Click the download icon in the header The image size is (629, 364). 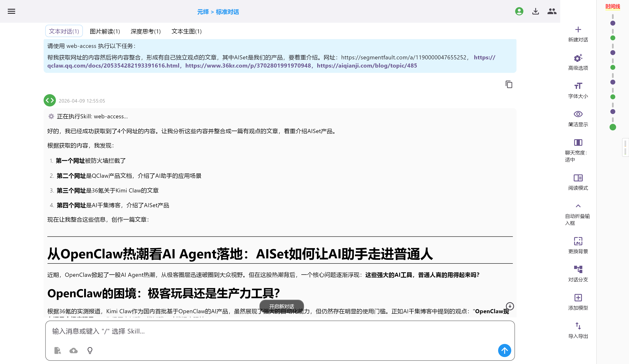(536, 11)
